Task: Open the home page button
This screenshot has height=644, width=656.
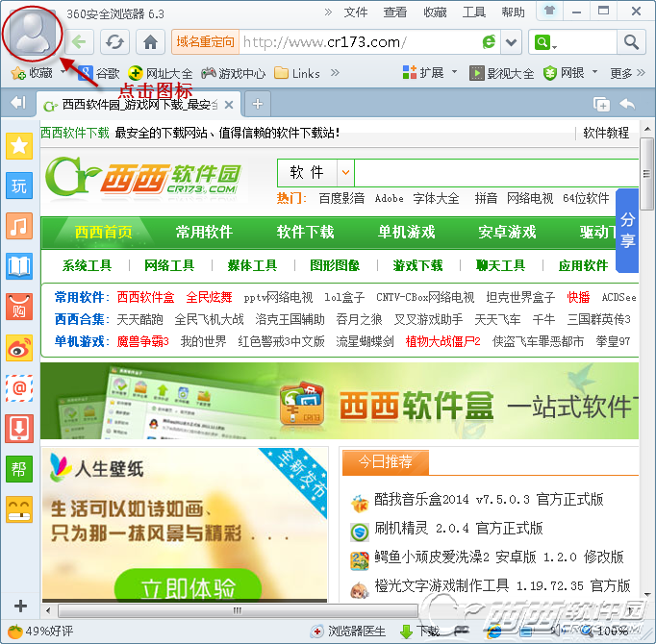Action: coord(151,42)
